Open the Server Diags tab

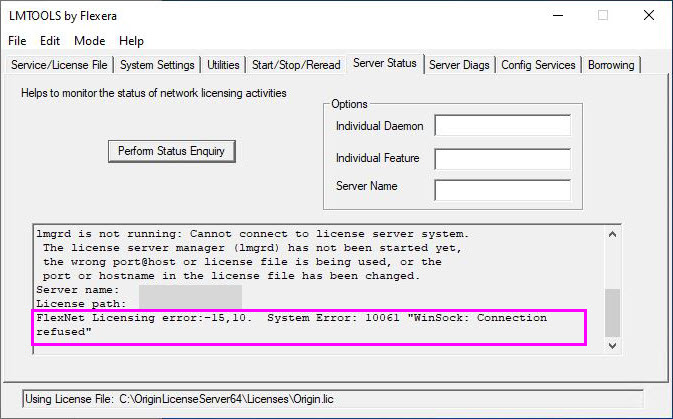[460, 65]
